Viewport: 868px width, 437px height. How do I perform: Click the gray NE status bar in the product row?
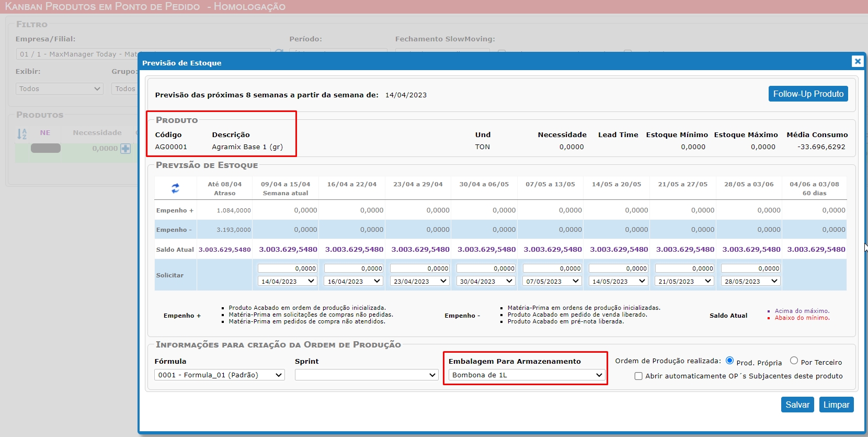(x=45, y=148)
